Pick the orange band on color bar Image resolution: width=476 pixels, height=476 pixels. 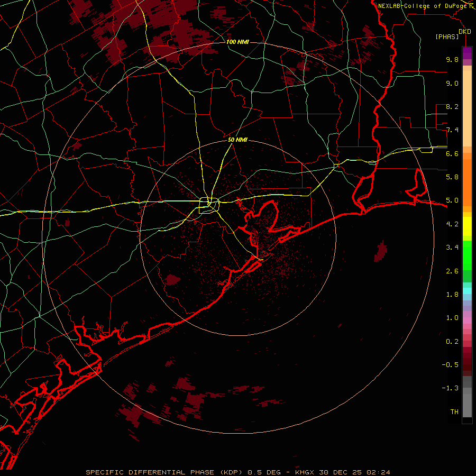(467, 182)
